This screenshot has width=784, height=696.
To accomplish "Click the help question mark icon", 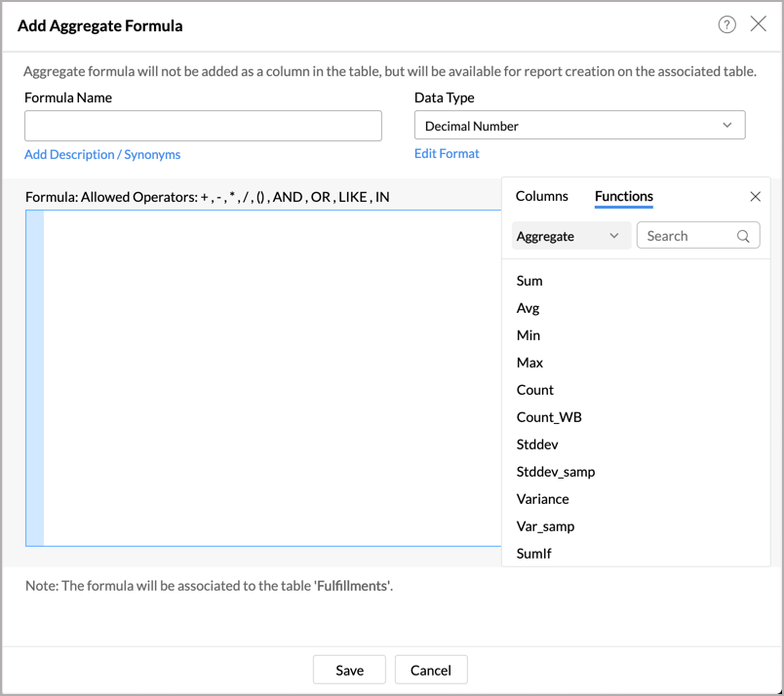I will click(726, 25).
